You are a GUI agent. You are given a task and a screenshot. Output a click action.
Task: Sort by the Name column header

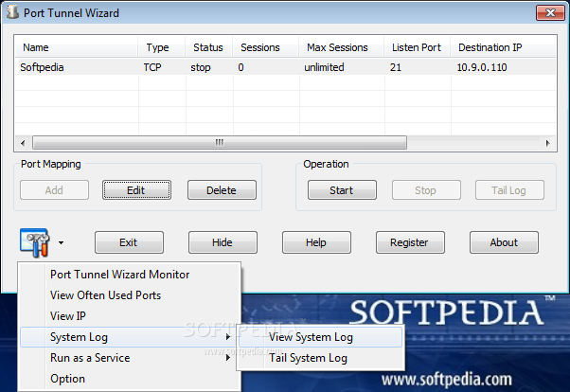pyautogui.click(x=77, y=47)
